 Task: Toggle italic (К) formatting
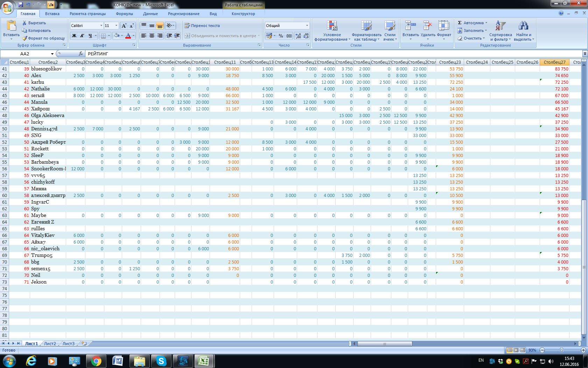tap(82, 36)
